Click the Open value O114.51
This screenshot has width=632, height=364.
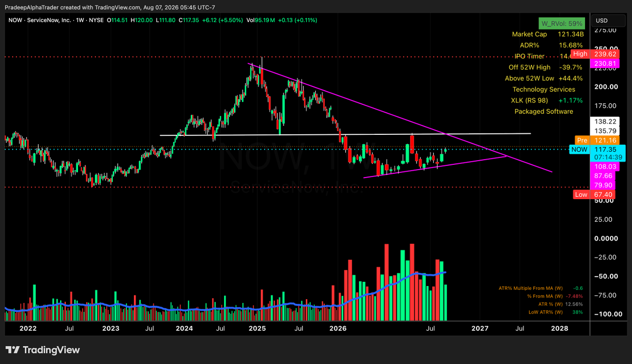click(x=118, y=20)
